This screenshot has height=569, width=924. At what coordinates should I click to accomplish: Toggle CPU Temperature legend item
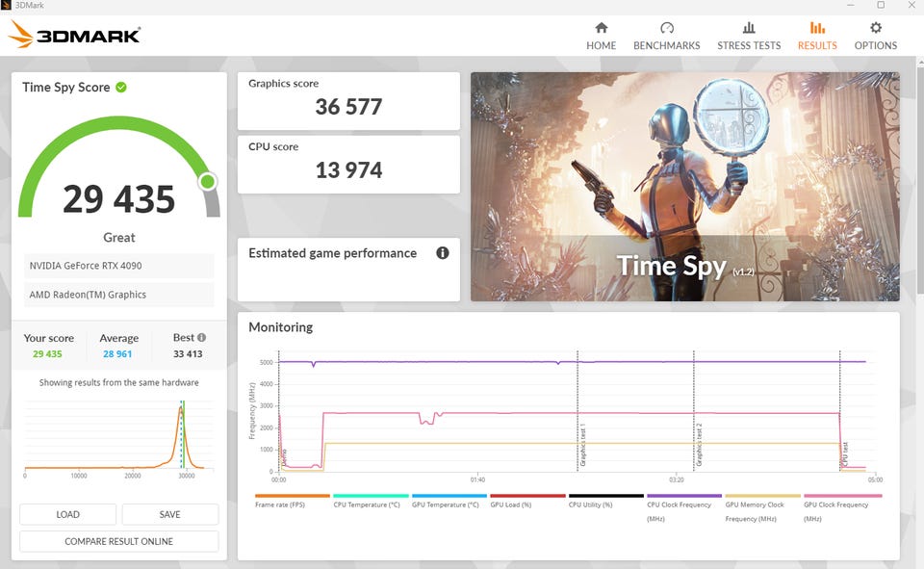point(371,502)
